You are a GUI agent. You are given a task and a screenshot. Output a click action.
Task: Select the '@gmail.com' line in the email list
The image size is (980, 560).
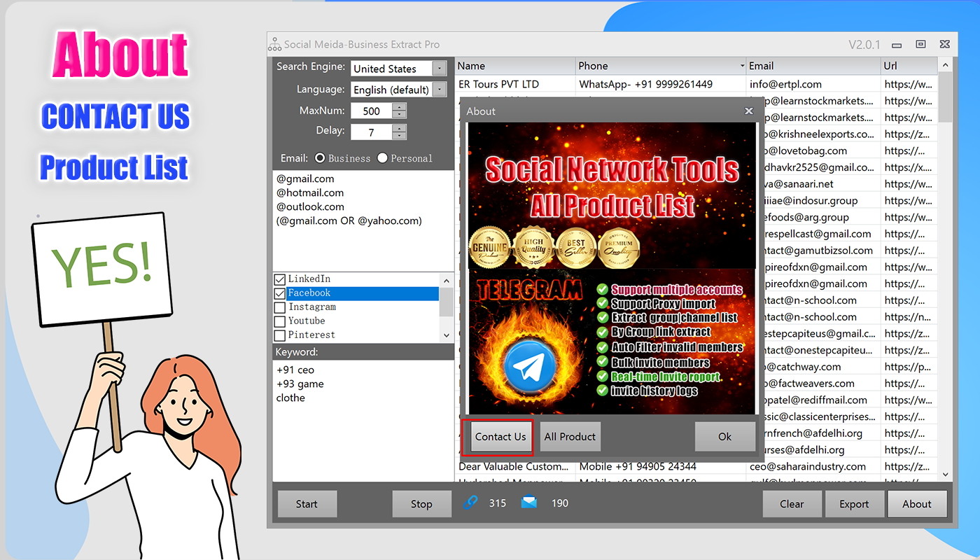(305, 178)
